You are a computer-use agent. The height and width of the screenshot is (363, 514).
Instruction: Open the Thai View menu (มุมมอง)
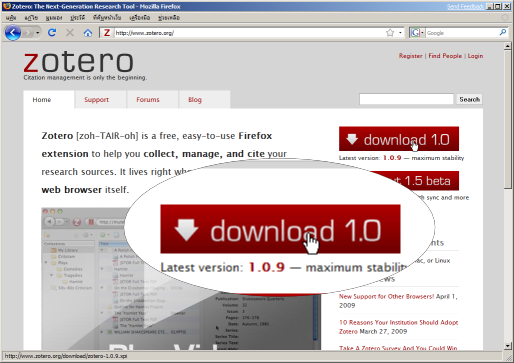(54, 17)
